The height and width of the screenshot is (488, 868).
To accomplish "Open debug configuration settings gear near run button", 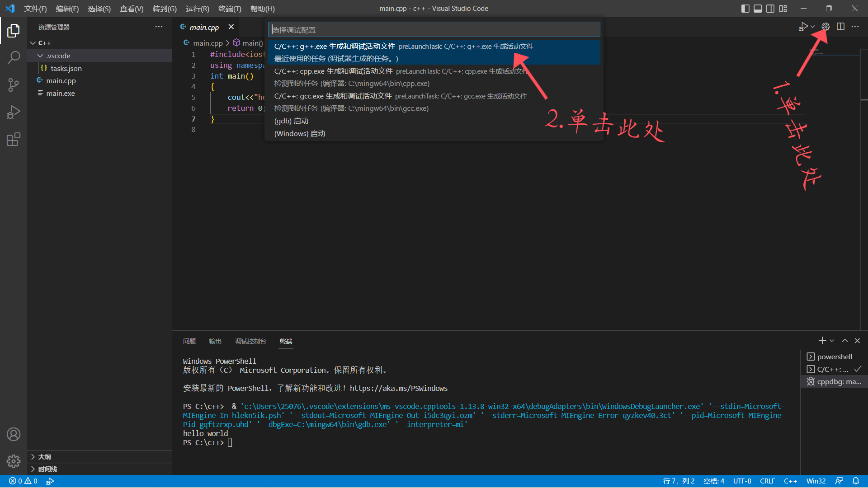I will pos(825,26).
